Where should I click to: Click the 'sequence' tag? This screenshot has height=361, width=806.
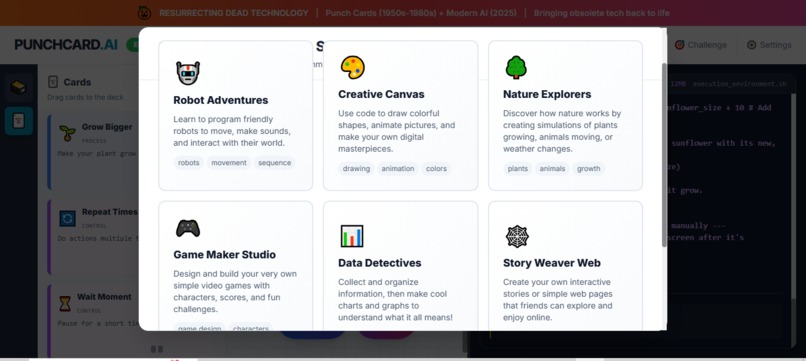tap(274, 163)
